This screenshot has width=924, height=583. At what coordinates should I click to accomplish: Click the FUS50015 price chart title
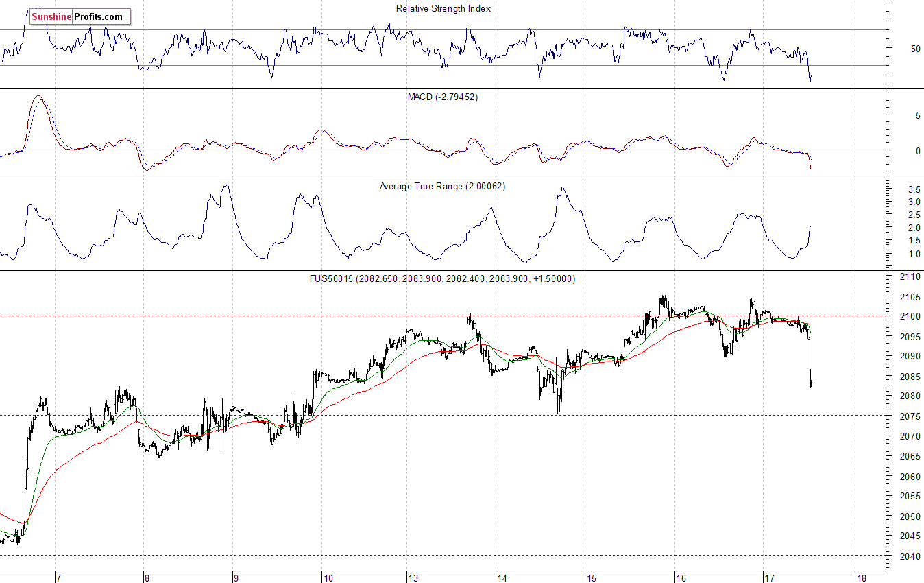coord(442,279)
